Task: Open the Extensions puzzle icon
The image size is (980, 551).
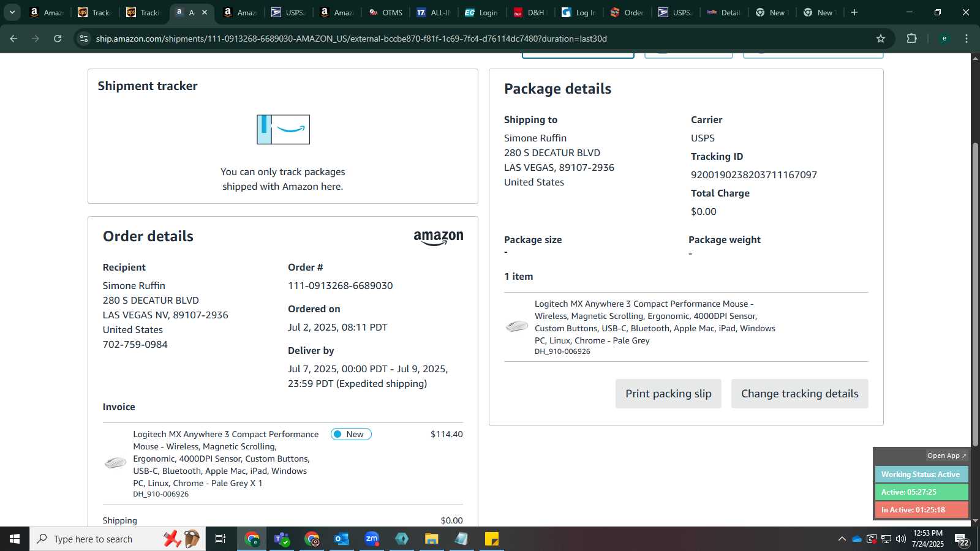Action: click(x=911, y=39)
